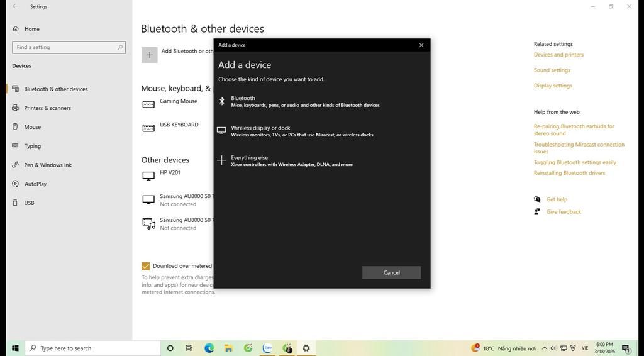Go to Mouse settings page
The width and height of the screenshot is (644, 356).
[32, 127]
